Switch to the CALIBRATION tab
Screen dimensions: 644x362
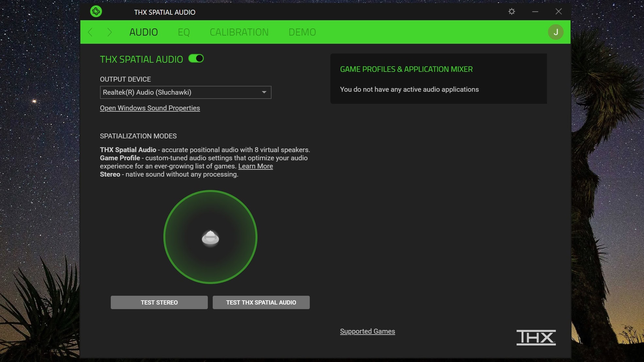(x=239, y=32)
